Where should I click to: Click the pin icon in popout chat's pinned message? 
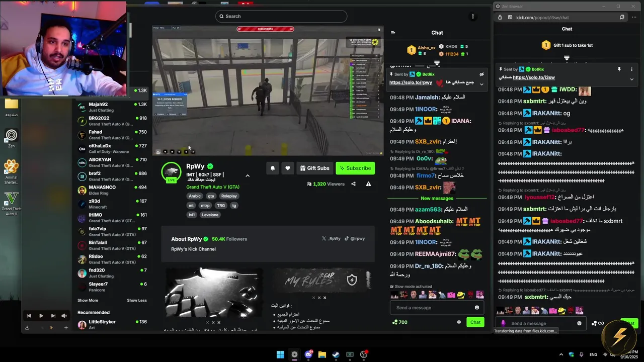click(x=619, y=69)
